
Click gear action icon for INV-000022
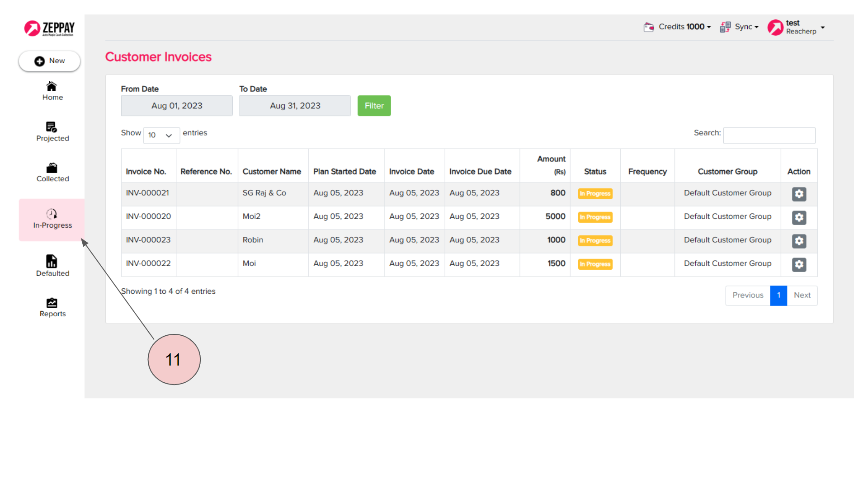click(799, 264)
